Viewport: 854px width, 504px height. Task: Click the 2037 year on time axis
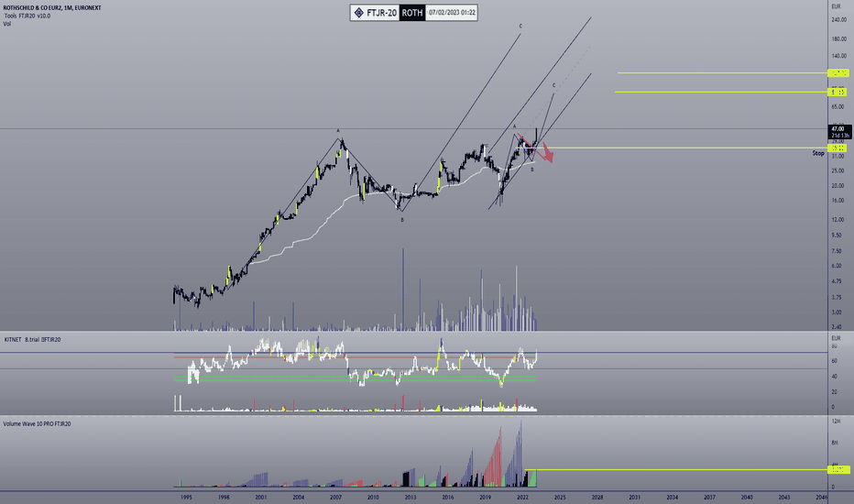click(709, 498)
